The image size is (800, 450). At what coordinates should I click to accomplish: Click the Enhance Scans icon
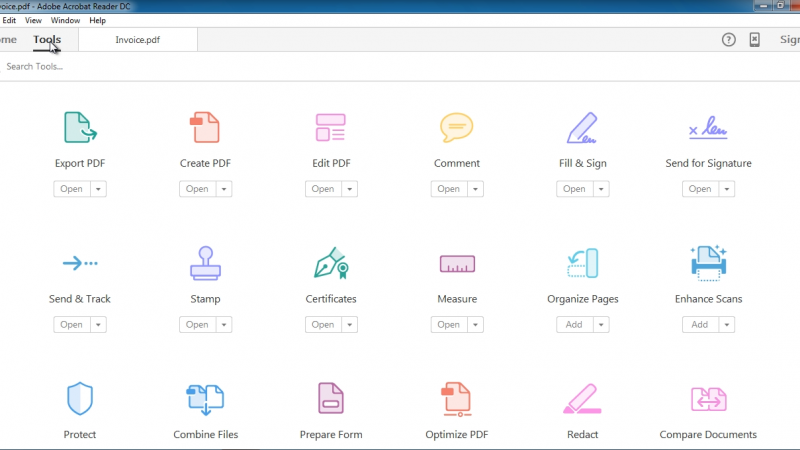[x=708, y=263]
